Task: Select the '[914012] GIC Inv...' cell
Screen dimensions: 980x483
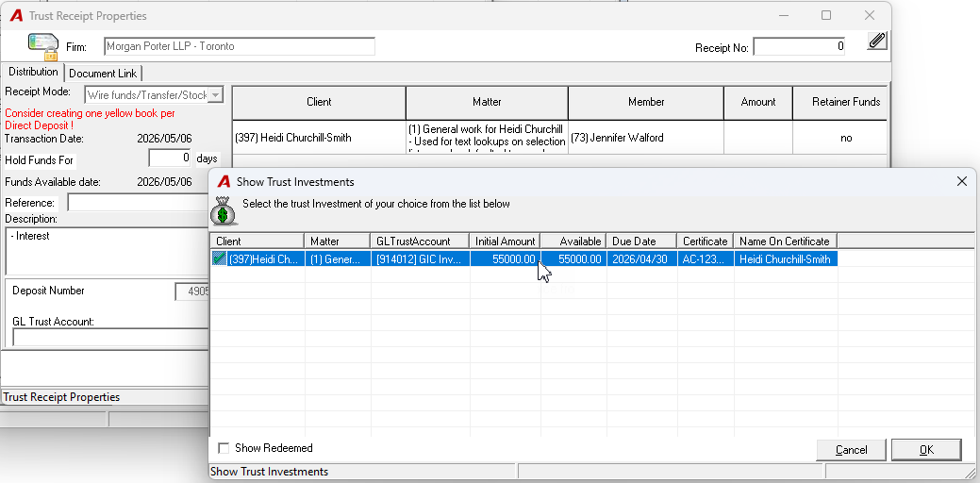Action: click(x=420, y=258)
